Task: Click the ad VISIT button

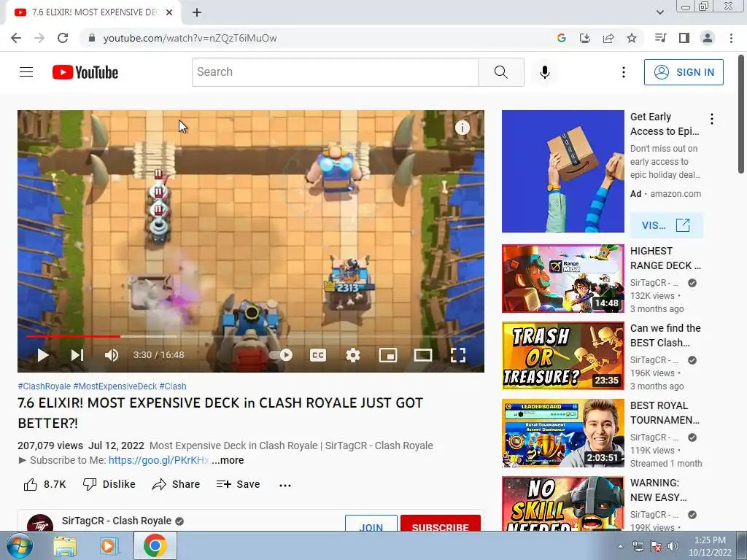Action: 666,225
